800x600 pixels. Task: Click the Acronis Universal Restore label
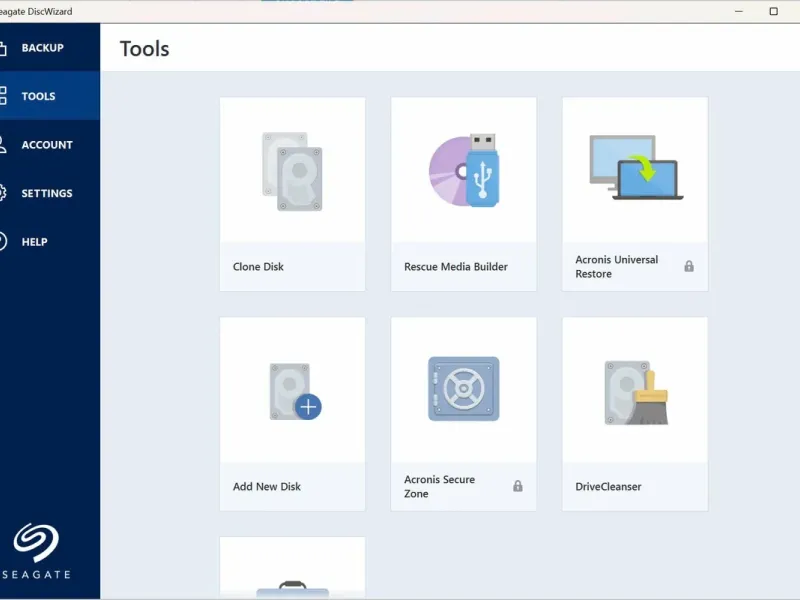click(616, 267)
